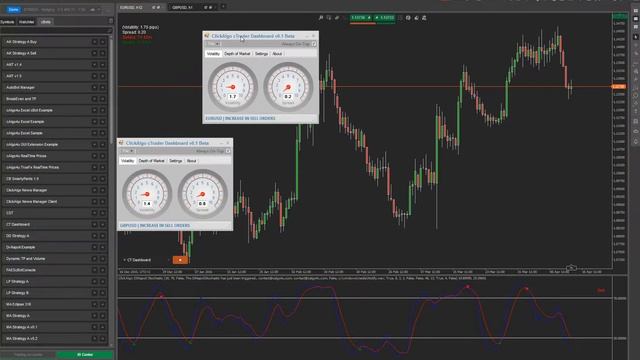640x360 pixels.
Task: Click the app icon in EURUSD dashboard title bar
Action: pos(207,36)
